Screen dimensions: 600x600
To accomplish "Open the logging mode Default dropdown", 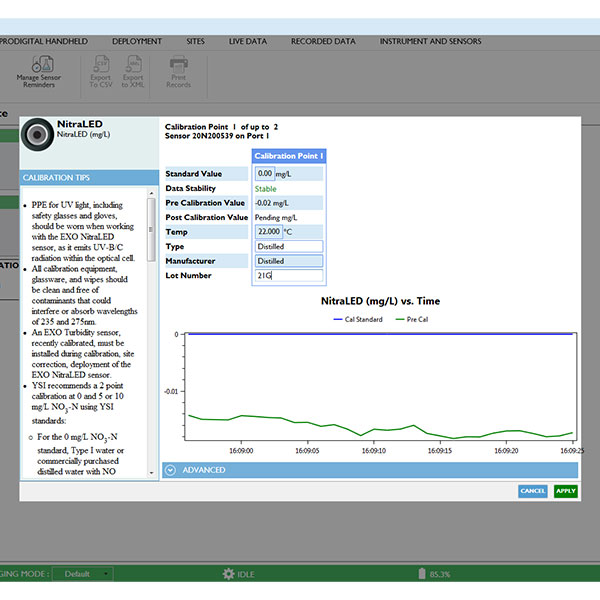I will point(82,574).
